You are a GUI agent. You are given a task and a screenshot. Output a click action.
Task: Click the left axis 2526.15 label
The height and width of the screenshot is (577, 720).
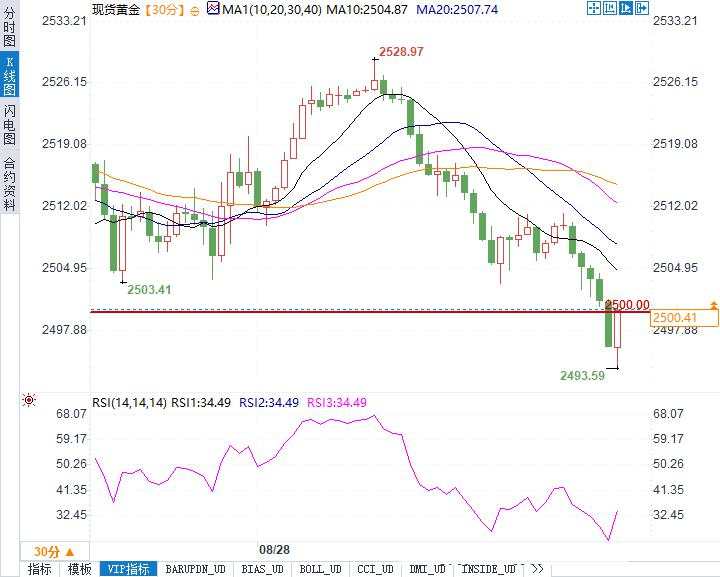point(64,82)
